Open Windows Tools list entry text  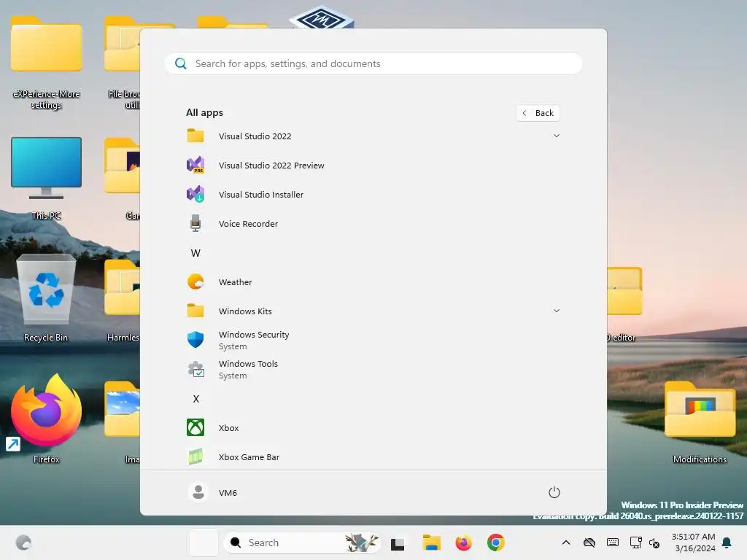point(248,363)
